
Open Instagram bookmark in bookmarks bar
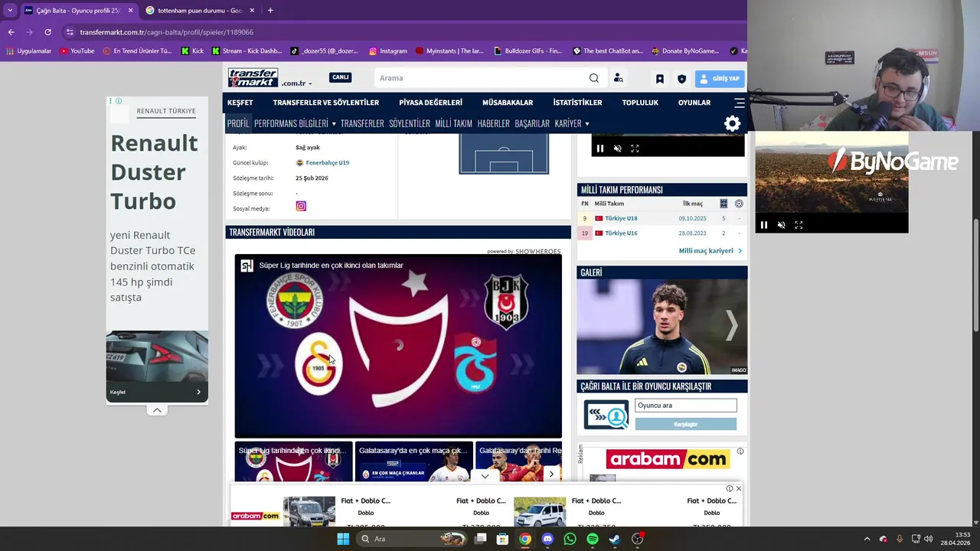coord(387,51)
